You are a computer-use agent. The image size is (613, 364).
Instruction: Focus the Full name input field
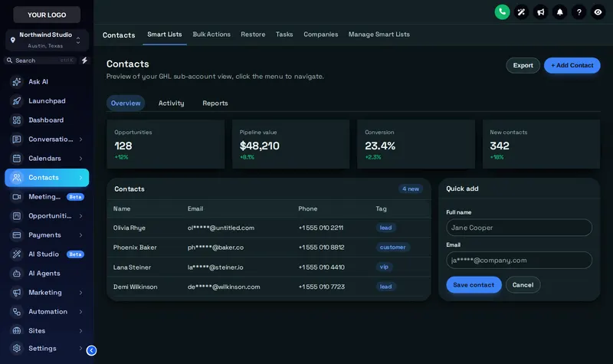tap(519, 228)
